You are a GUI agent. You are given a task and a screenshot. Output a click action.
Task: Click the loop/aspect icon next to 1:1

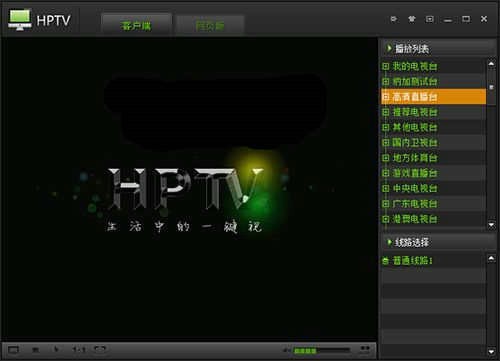coord(100,349)
